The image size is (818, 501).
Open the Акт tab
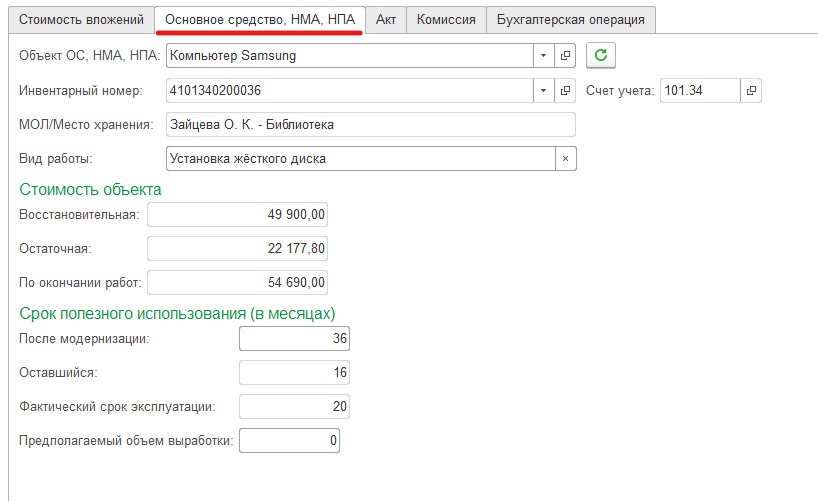[386, 19]
